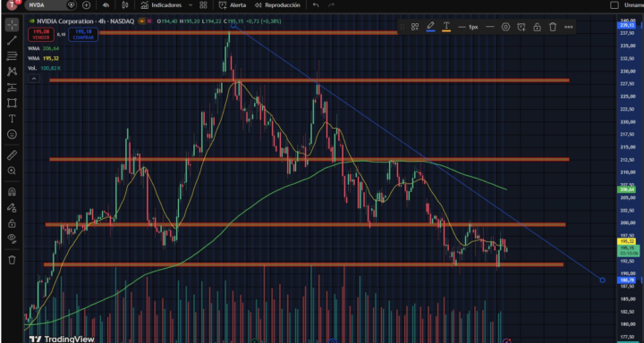Collapse the indicator legend chevron
The image size is (644, 343).
tap(34, 78)
